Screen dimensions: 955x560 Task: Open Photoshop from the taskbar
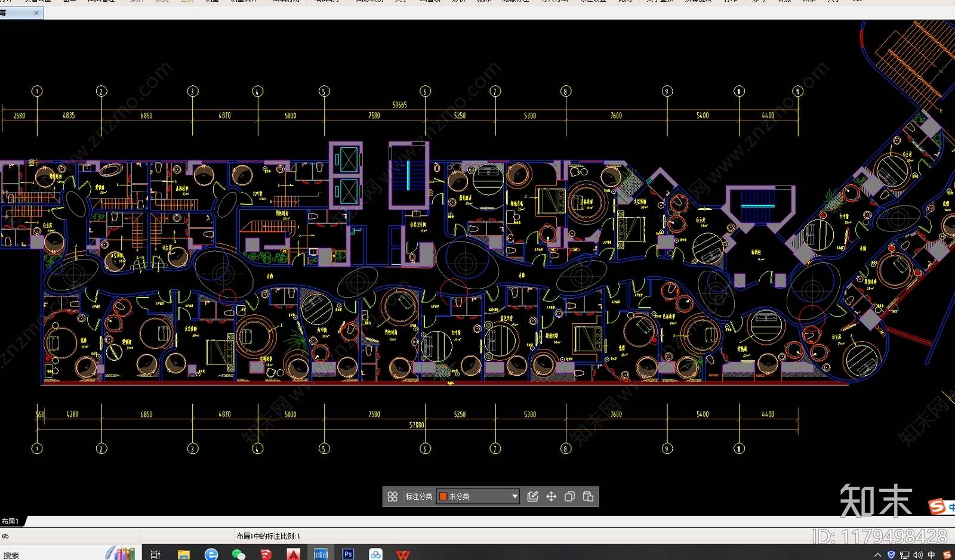(x=348, y=555)
